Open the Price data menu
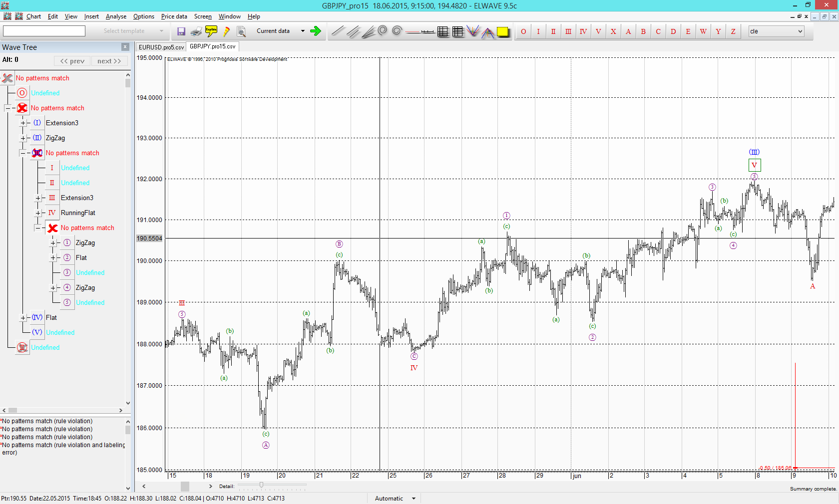The height and width of the screenshot is (504, 839). (x=174, y=16)
